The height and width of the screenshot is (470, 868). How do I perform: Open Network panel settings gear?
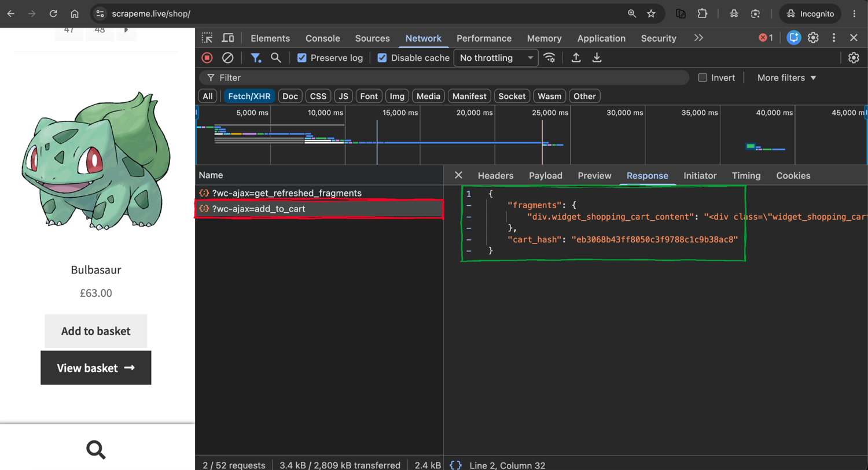(854, 58)
